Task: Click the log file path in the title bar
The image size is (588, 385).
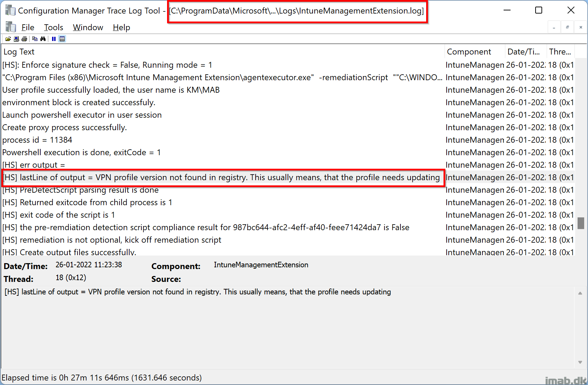Action: coord(296,11)
